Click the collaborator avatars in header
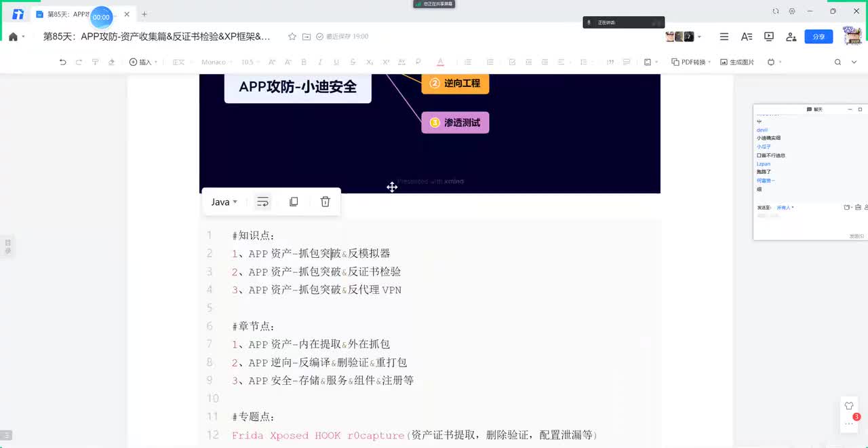Viewport: 868px width, 448px height. [x=680, y=37]
